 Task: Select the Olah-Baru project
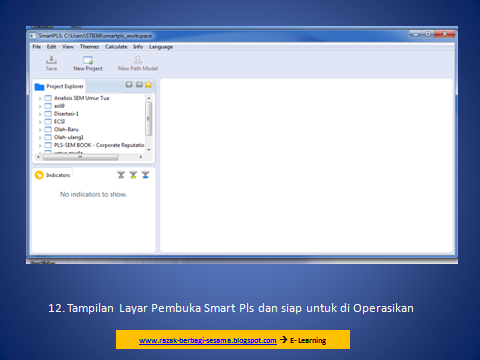pos(66,129)
